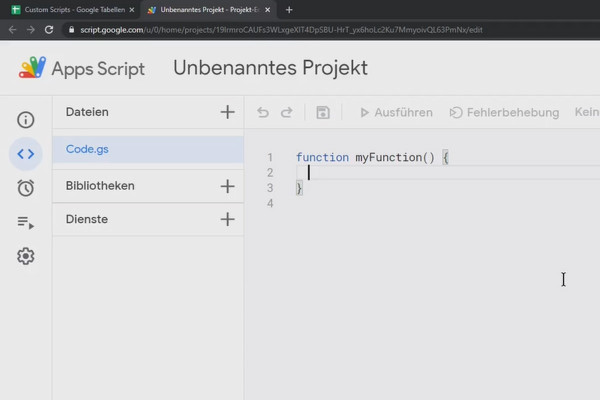Save the project with the disk icon
This screenshot has width=600, height=400.
coord(323,113)
